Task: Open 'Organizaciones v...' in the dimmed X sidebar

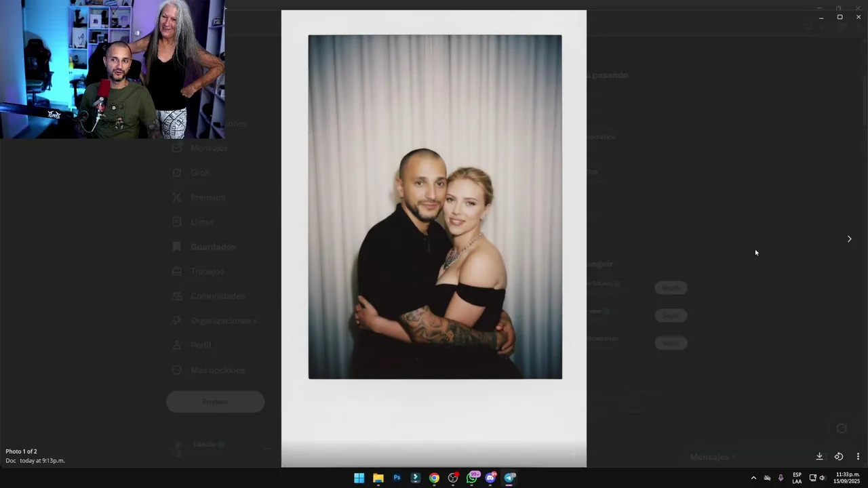Action: tap(225, 321)
